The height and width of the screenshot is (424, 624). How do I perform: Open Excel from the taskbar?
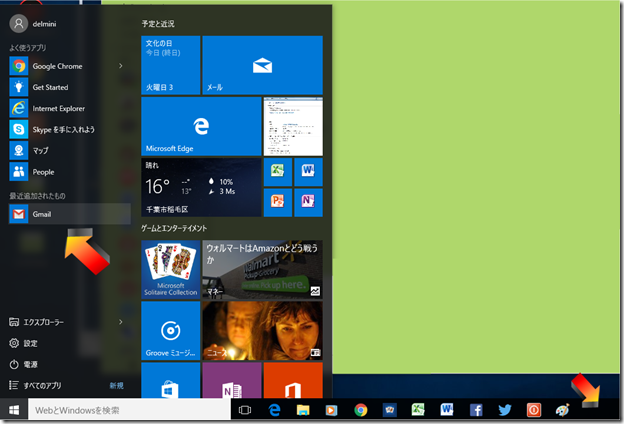pyautogui.click(x=418, y=410)
